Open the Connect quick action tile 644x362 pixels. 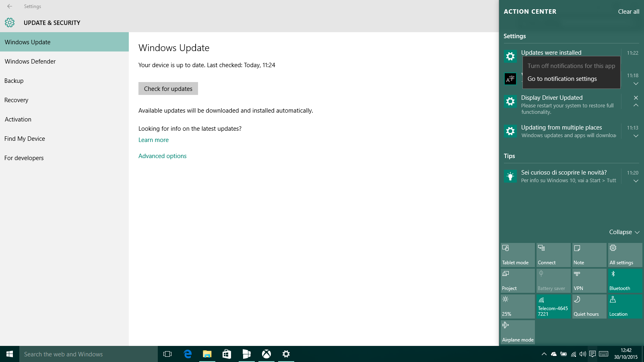[x=553, y=255]
